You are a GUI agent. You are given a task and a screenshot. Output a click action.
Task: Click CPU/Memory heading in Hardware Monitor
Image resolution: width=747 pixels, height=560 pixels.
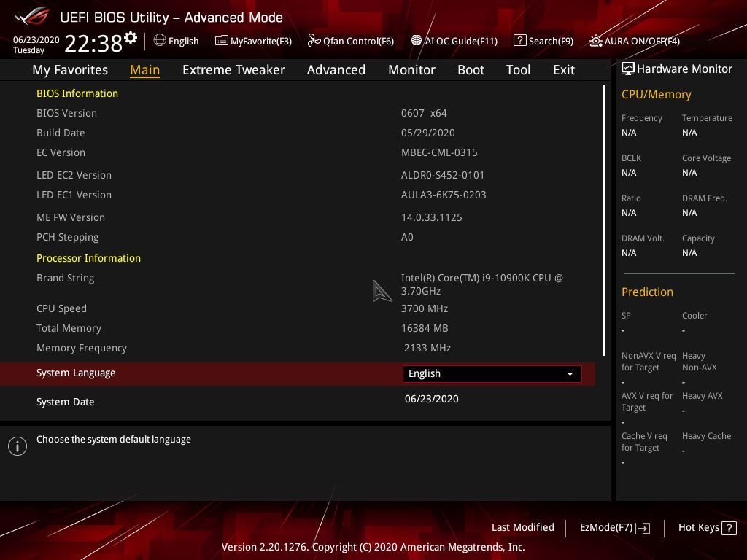pyautogui.click(x=656, y=94)
